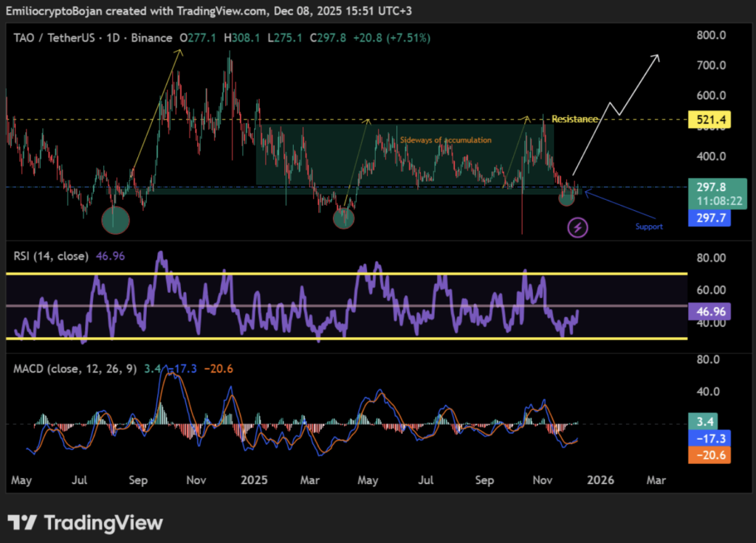756x543 pixels.
Task: Expand the green MACD 3.4 value badge
Action: coord(704,421)
